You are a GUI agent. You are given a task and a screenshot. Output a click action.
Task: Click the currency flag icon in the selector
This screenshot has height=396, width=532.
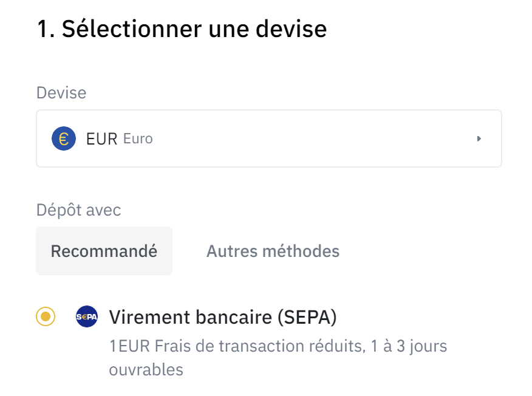(x=63, y=138)
